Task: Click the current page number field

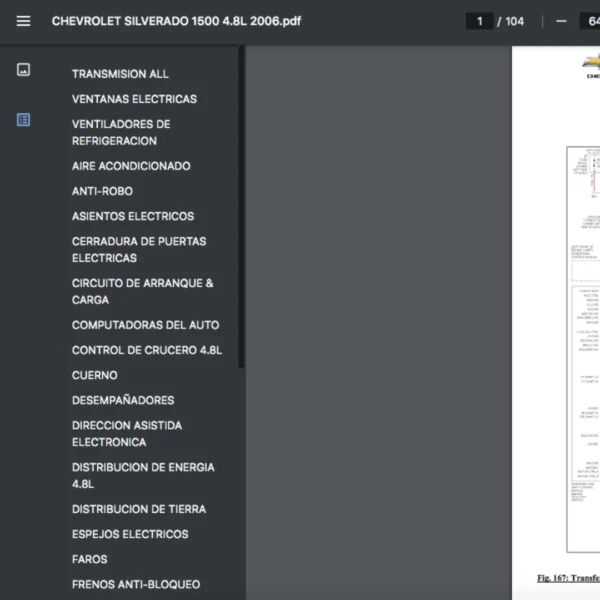Action: [x=480, y=21]
